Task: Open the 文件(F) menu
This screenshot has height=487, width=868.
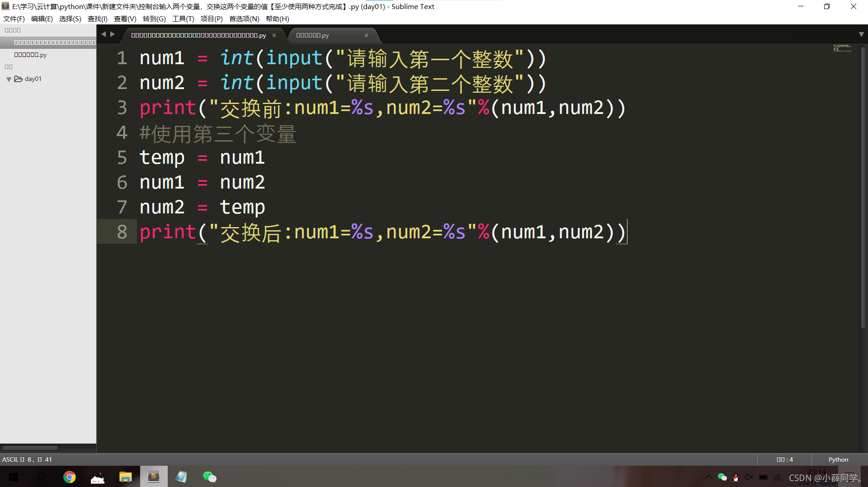Action: click(14, 19)
